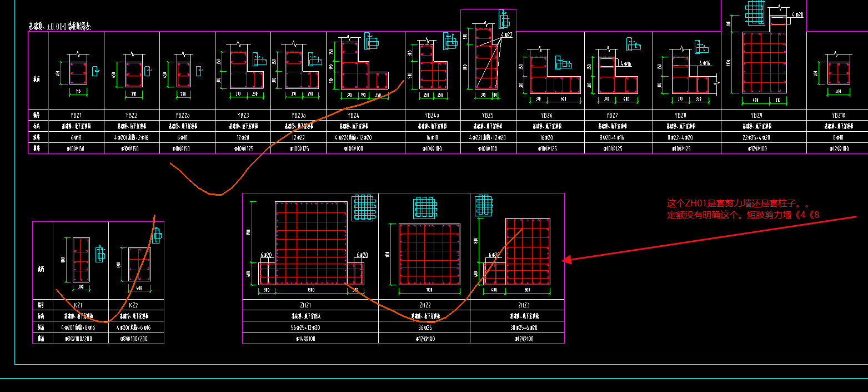Viewport: 868px width, 392px height.
Task: Select stirrup value Φ14@100 under ZHZ1
Action: pyautogui.click(x=305, y=339)
